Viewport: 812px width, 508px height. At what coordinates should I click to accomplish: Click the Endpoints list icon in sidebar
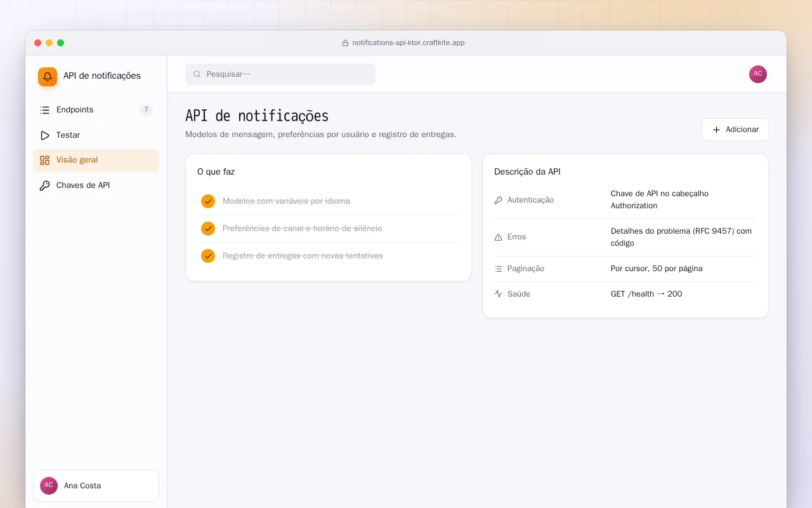44,110
